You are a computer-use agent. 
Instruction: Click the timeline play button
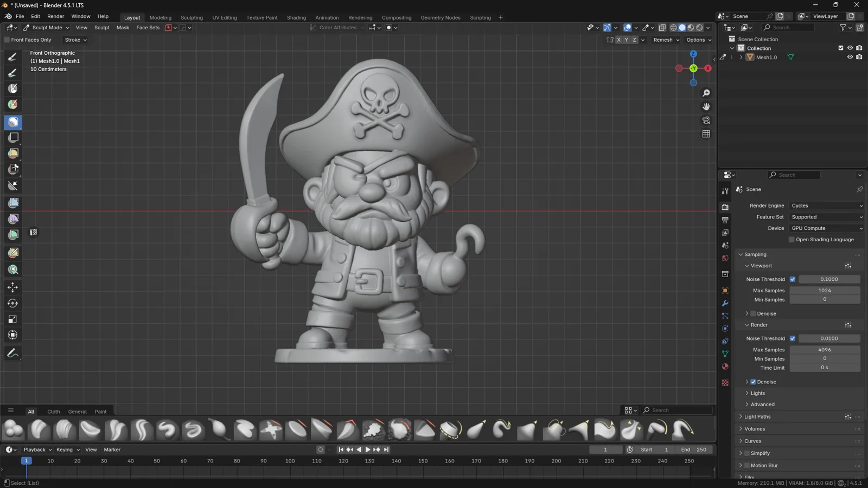(x=367, y=450)
